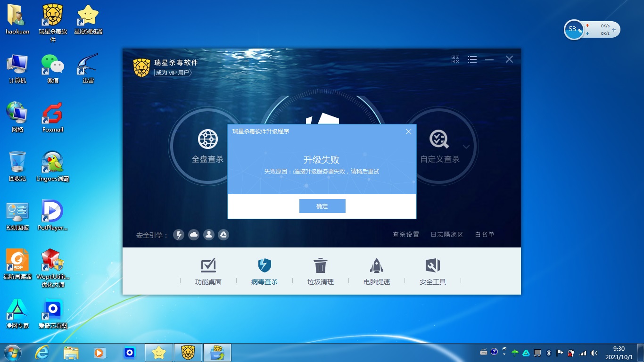Click the plus on the network speed widget
Image resolution: width=644 pixels, height=362 pixels.
pyautogui.click(x=613, y=29)
